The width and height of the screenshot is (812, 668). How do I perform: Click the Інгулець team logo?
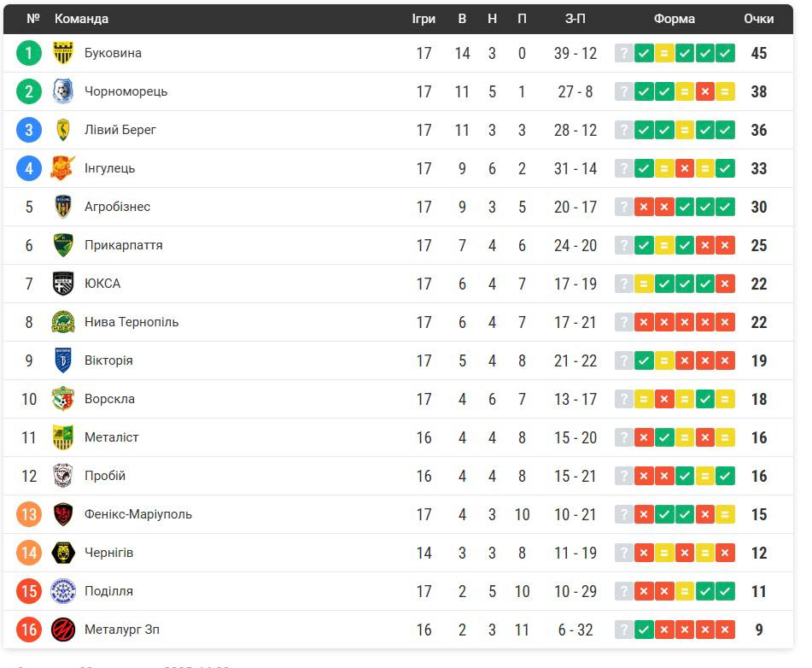pyautogui.click(x=63, y=168)
